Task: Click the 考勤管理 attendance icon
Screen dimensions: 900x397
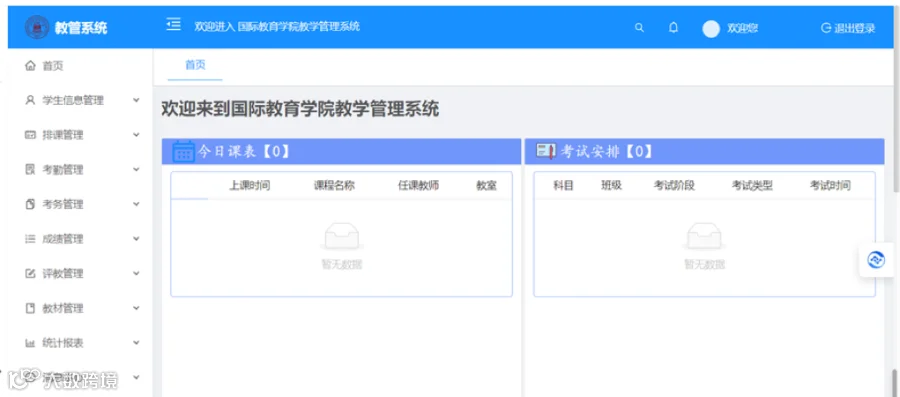Action: [x=30, y=169]
